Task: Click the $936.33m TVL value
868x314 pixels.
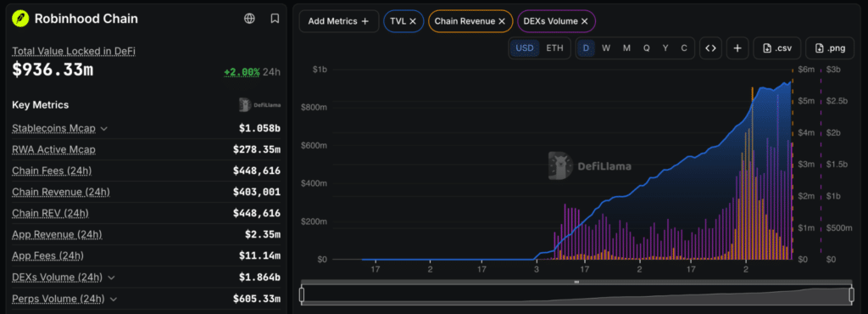Action: (53, 70)
